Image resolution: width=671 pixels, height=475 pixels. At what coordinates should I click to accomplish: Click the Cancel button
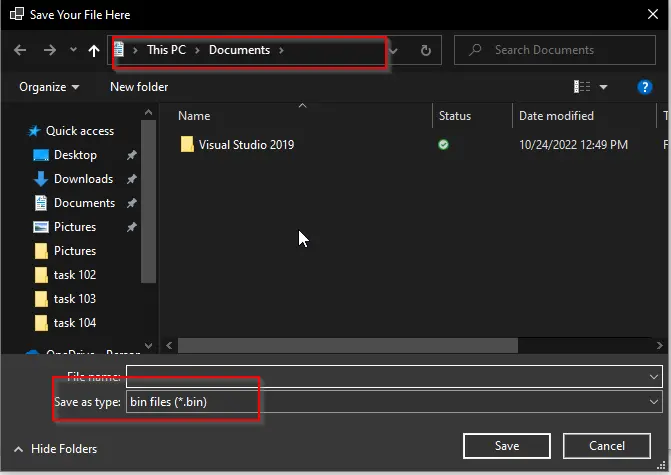coord(607,445)
